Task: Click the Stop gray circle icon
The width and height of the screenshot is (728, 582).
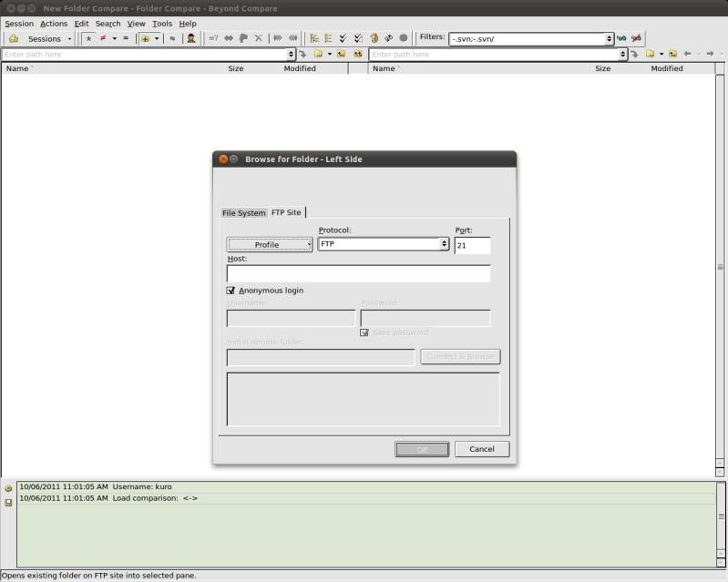Action: [x=404, y=38]
